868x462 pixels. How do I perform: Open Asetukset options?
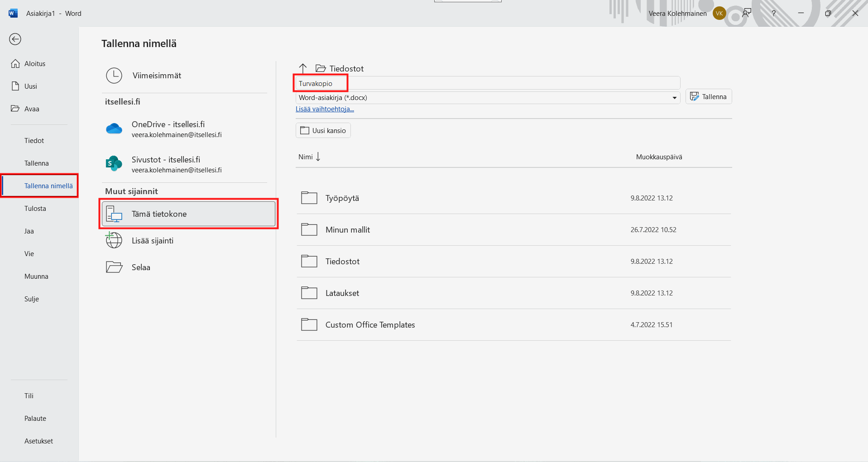coord(38,441)
